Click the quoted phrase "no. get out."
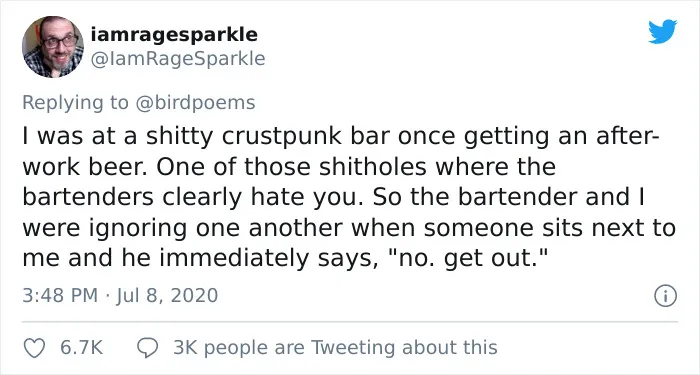This screenshot has height=375, width=700. (x=468, y=258)
